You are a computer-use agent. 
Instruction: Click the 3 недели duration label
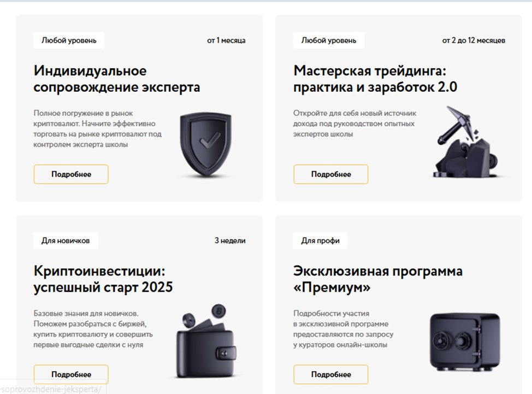tap(230, 240)
